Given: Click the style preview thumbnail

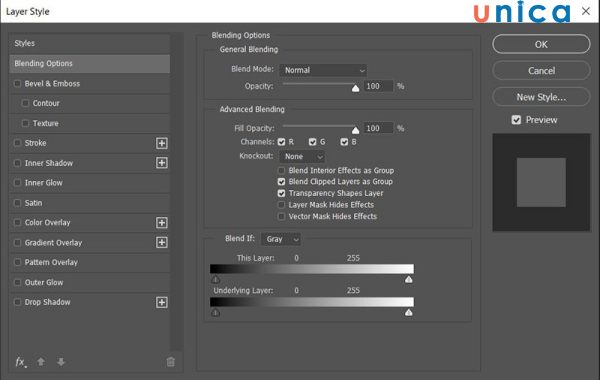Looking at the screenshot, I should [x=541, y=183].
